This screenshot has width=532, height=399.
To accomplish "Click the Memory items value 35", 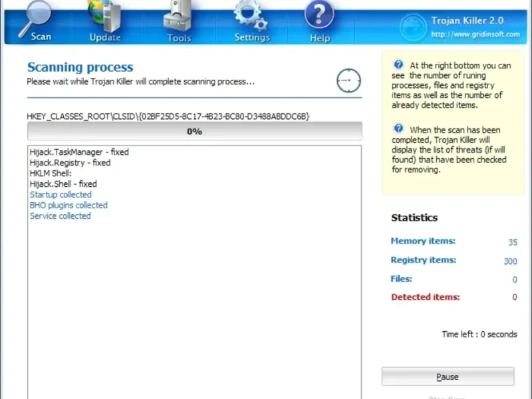I will click(x=513, y=242).
